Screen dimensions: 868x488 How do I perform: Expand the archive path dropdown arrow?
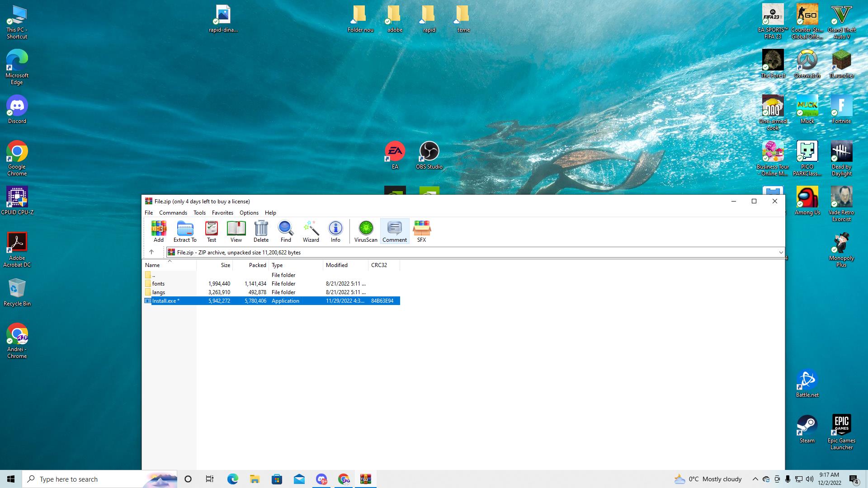click(781, 253)
